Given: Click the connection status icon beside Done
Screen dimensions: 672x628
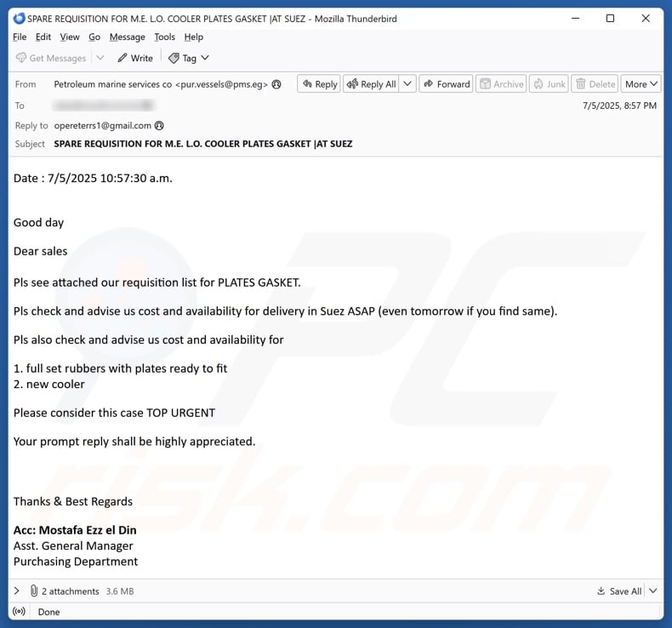Looking at the screenshot, I should click(19, 611).
